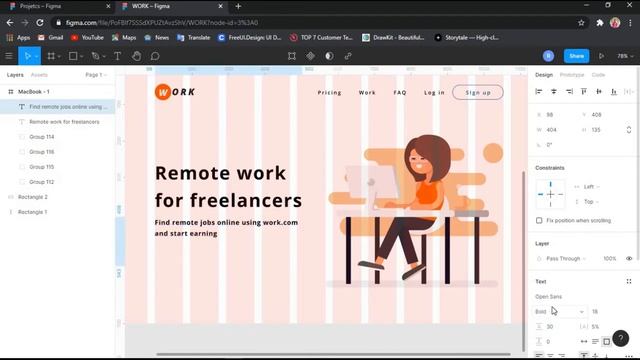This screenshot has height=360, width=640.
Task: Click the Align left icon
Action: pos(539,91)
